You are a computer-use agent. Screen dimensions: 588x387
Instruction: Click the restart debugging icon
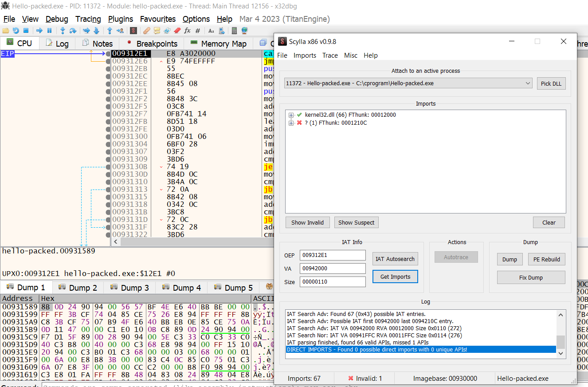tap(16, 31)
